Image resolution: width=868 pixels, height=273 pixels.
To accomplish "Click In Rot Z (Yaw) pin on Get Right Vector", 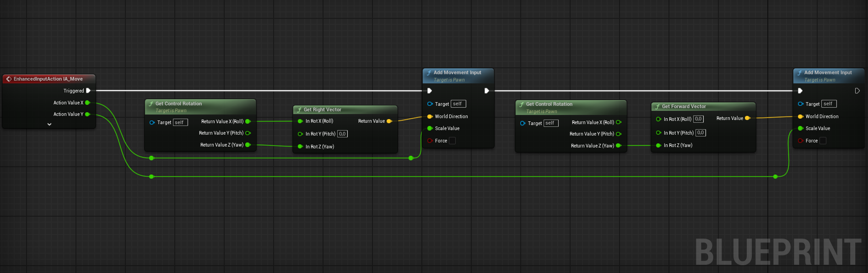I will click(300, 147).
